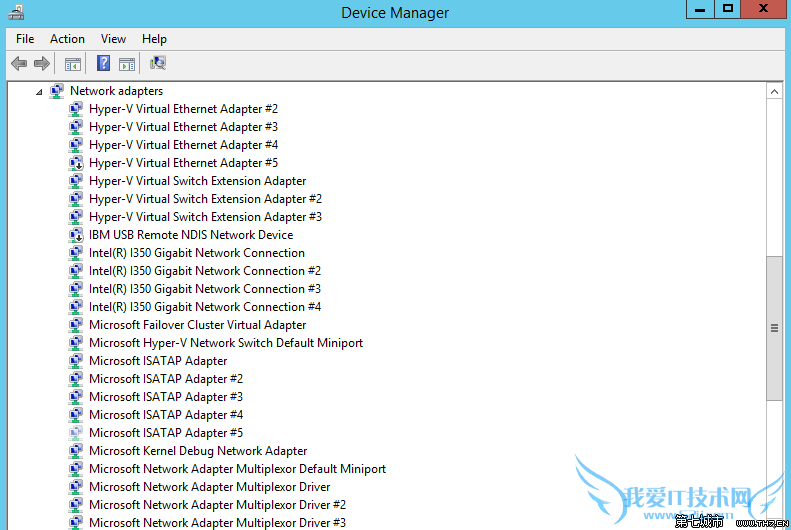This screenshot has width=791, height=530.
Task: Select Microsoft Kernel Debug Network Adapter
Action: point(198,451)
